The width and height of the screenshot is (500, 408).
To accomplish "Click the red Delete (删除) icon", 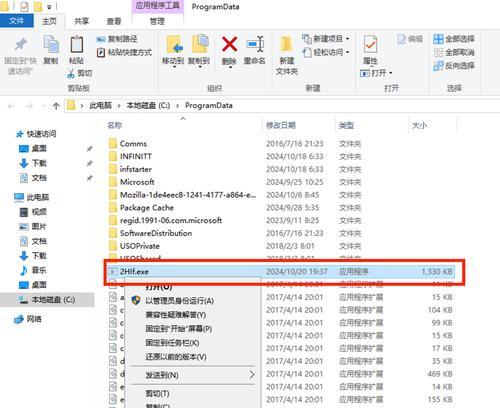I will (229, 44).
